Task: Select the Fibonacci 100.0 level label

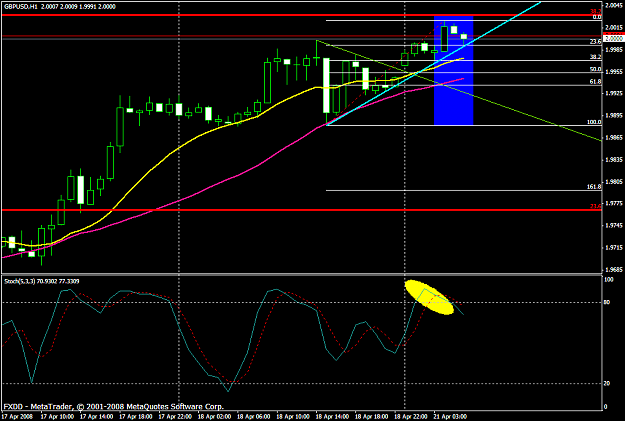Action: (594, 122)
